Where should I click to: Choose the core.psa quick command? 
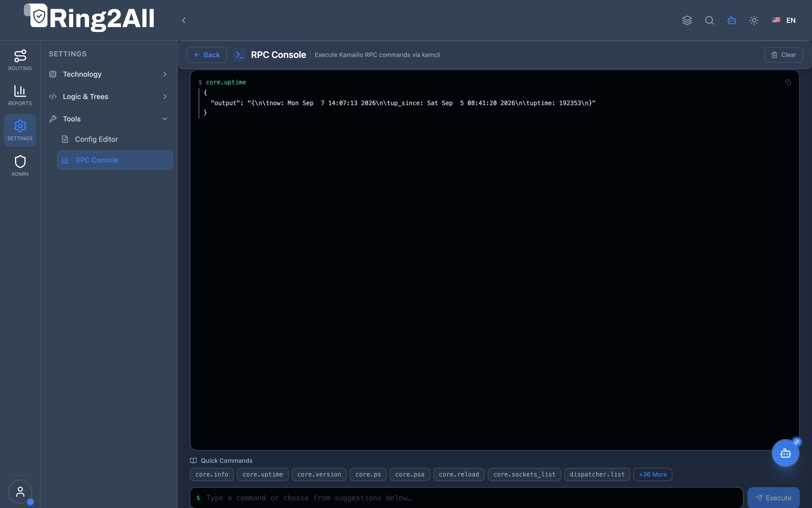click(410, 474)
